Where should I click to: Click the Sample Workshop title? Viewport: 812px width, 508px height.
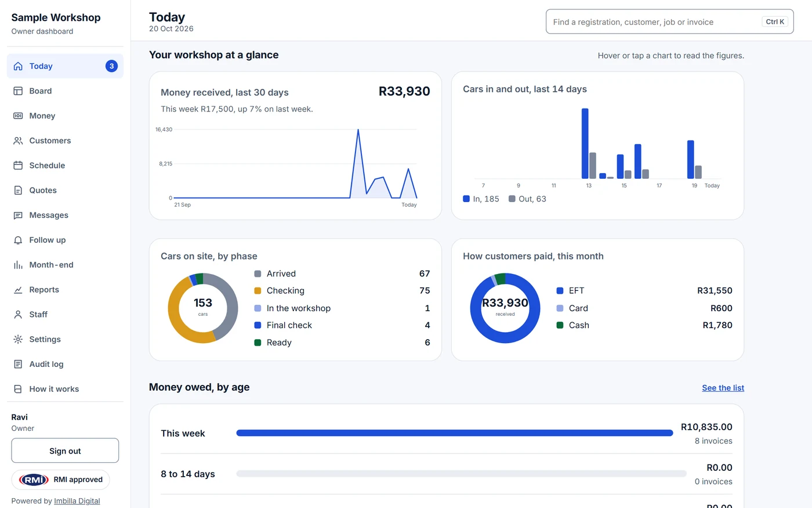click(56, 17)
